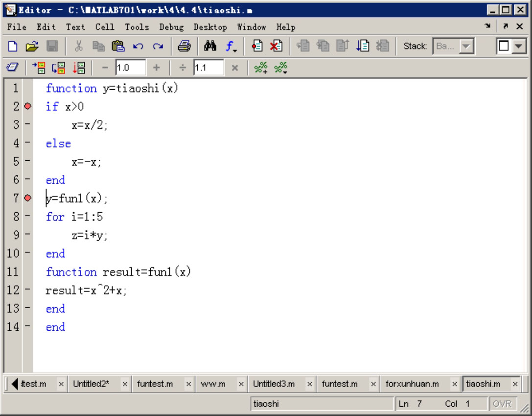Toggle the breakpoint on line 2
Image resolution: width=532 pixels, height=416 pixels.
27,106
